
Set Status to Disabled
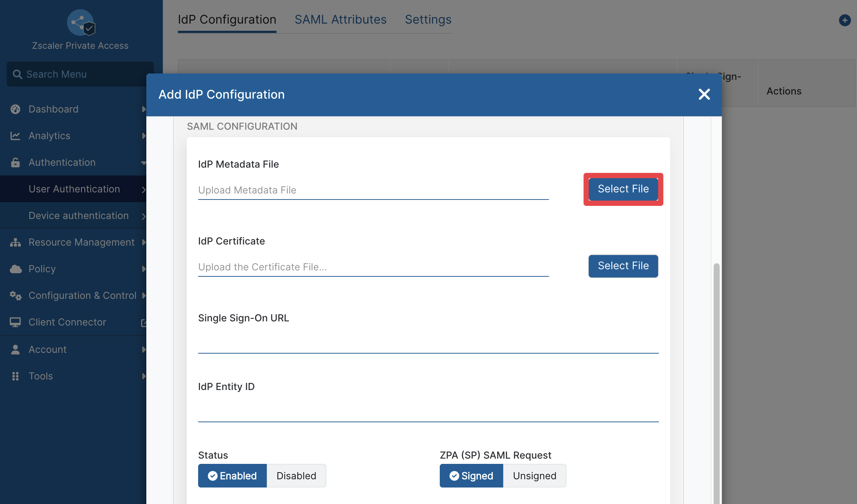[296, 476]
